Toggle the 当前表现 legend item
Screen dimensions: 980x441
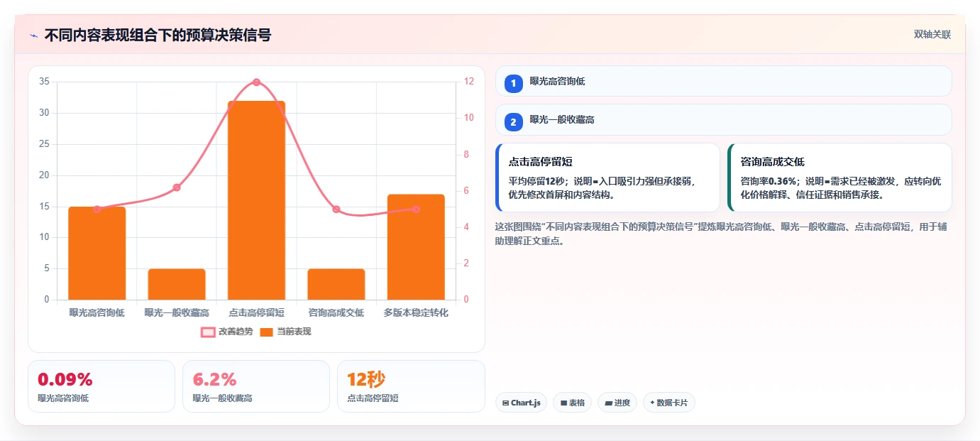pos(285,332)
